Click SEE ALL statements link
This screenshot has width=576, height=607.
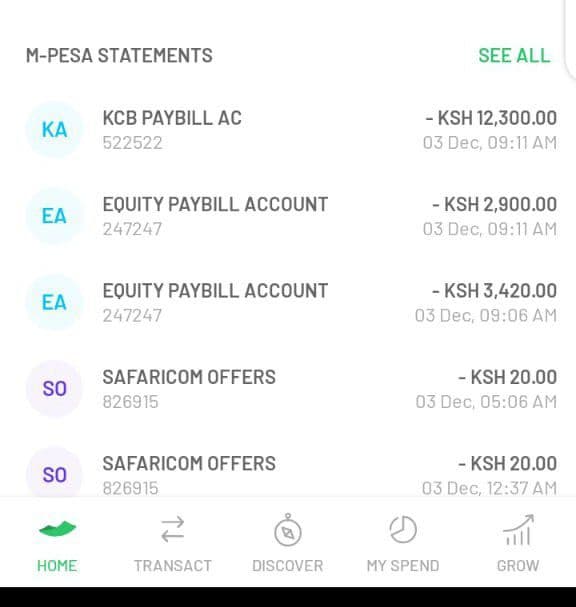pyautogui.click(x=514, y=55)
